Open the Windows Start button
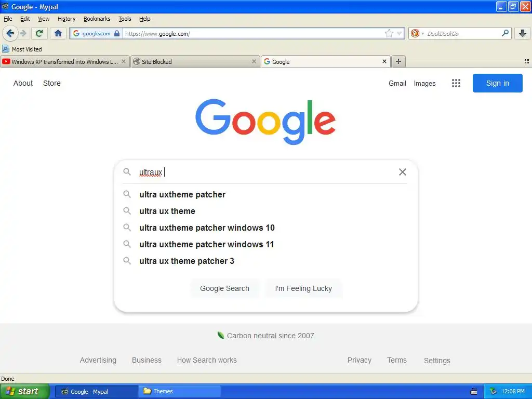This screenshot has width=532, height=399. 24,391
